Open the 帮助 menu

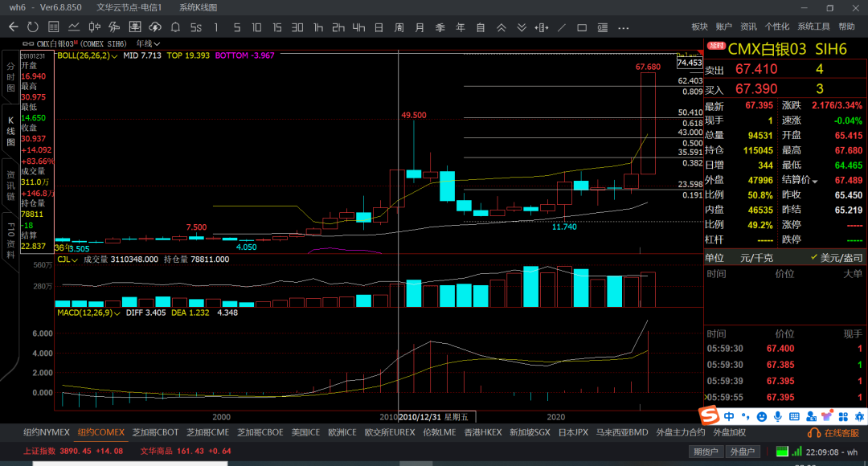pos(847,27)
